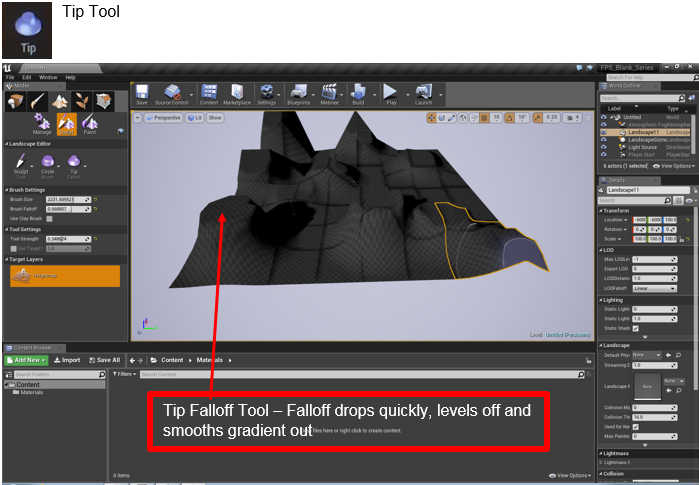Image resolution: width=699 pixels, height=485 pixels.
Task: Select the translate gizmo viewport icon
Action: click(x=431, y=118)
